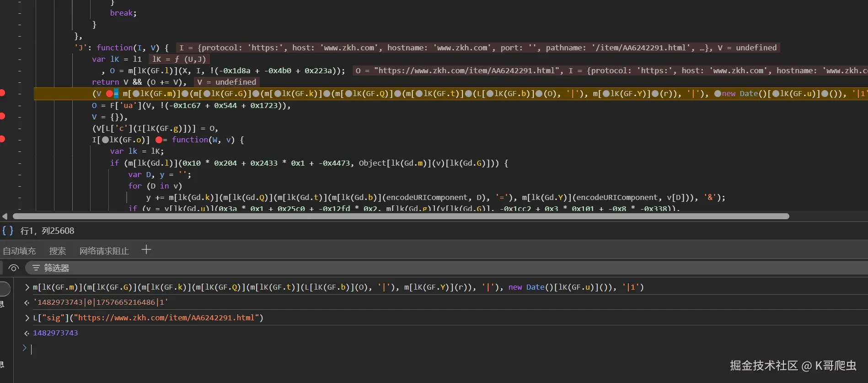Viewport: 868px width, 383px height.
Task: Toggle red inline breakpoint marker after '(V'
Action: tap(109, 94)
